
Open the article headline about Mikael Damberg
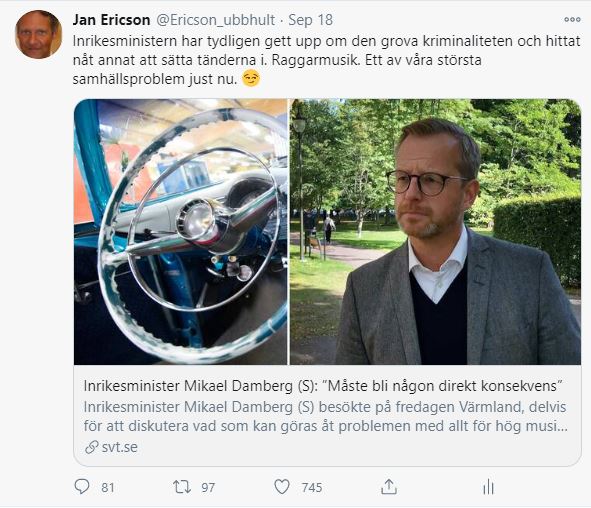click(323, 386)
